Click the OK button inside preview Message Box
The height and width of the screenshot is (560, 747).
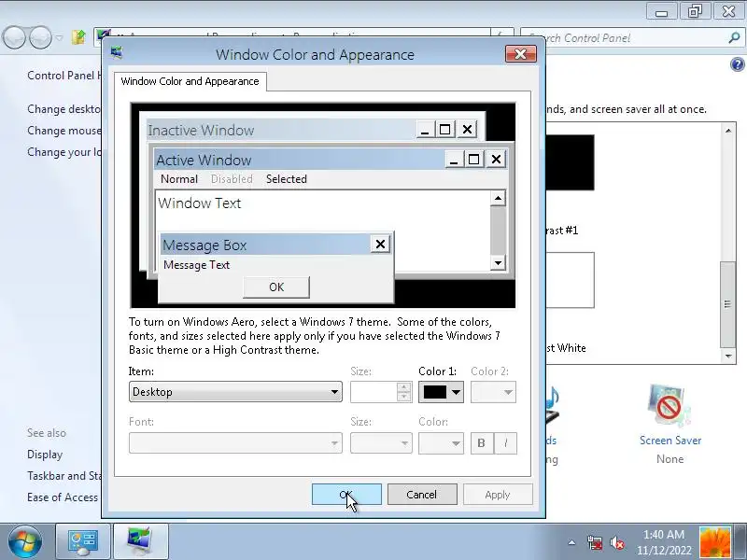276,287
